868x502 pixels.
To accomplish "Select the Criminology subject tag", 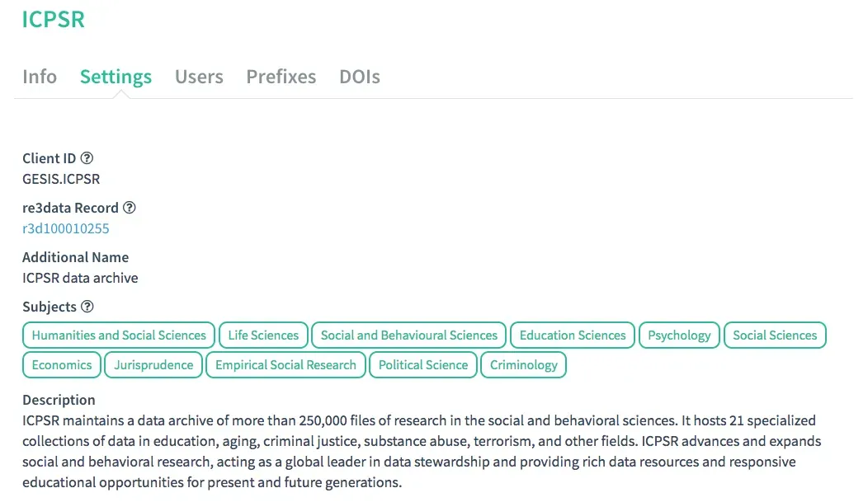I will point(524,365).
